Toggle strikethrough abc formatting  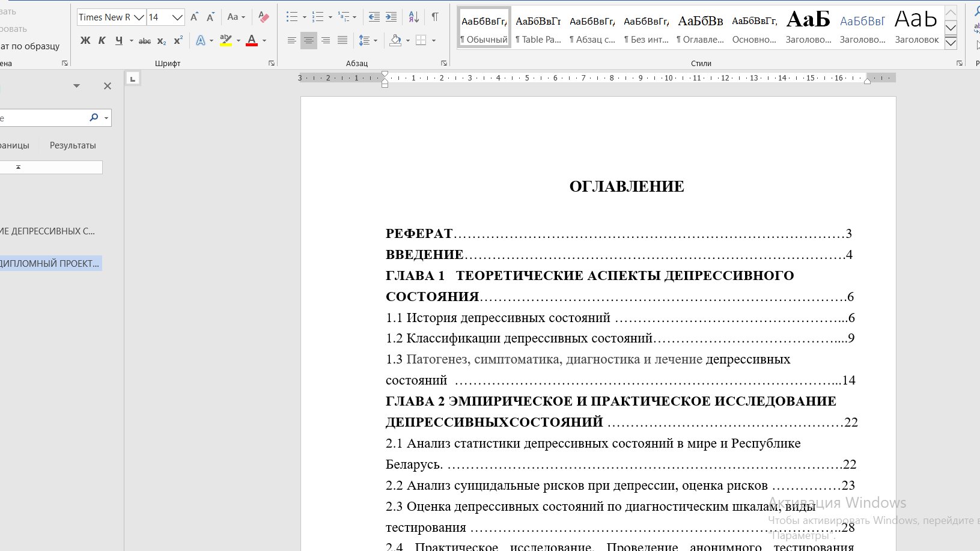pos(145,41)
